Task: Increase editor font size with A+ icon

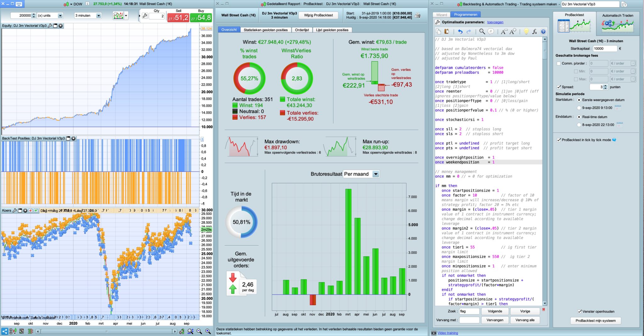Action: [513, 31]
